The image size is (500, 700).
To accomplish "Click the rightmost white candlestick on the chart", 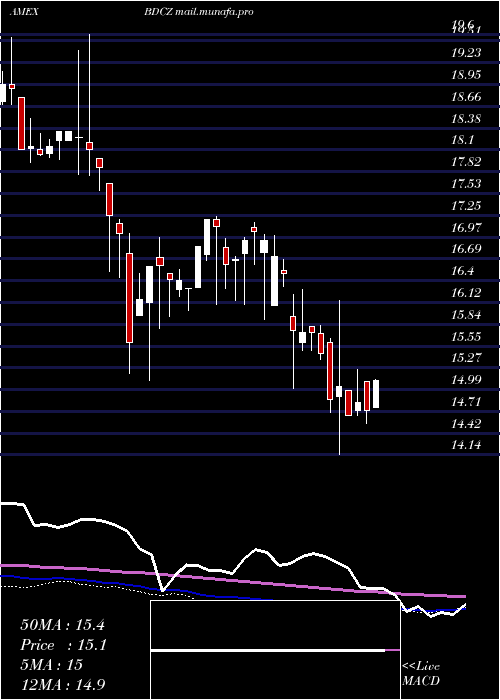I will [376, 394].
